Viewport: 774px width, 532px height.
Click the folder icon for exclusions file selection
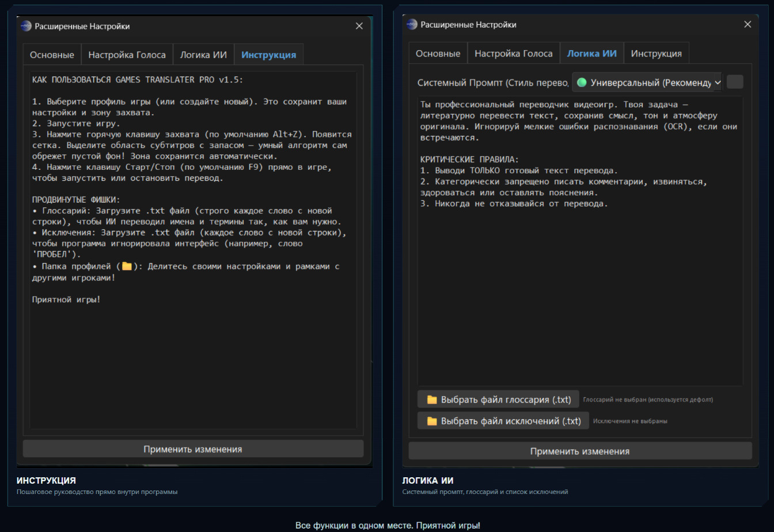tap(432, 421)
